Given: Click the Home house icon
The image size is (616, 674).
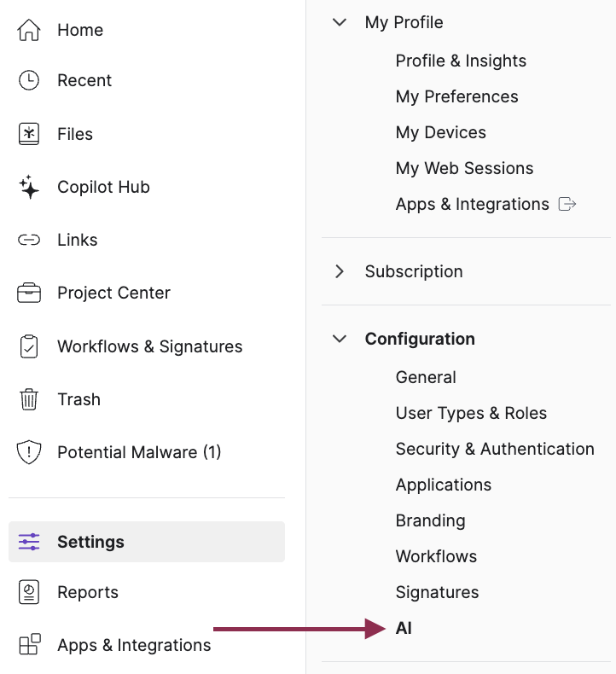Looking at the screenshot, I should click(x=29, y=30).
